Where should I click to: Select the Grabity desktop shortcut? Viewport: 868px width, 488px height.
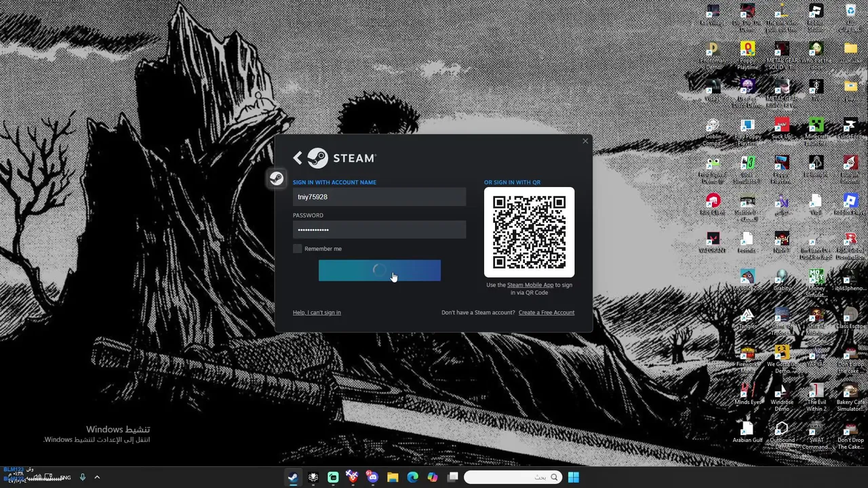tap(782, 281)
